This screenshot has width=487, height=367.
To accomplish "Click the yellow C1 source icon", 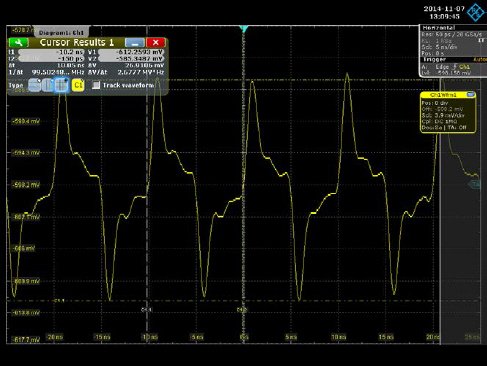I will point(78,85).
